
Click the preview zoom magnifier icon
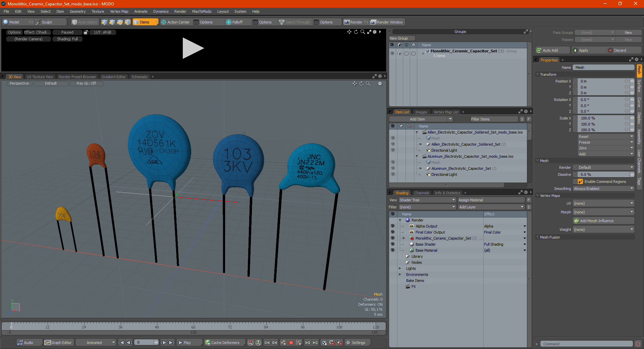[x=363, y=32]
